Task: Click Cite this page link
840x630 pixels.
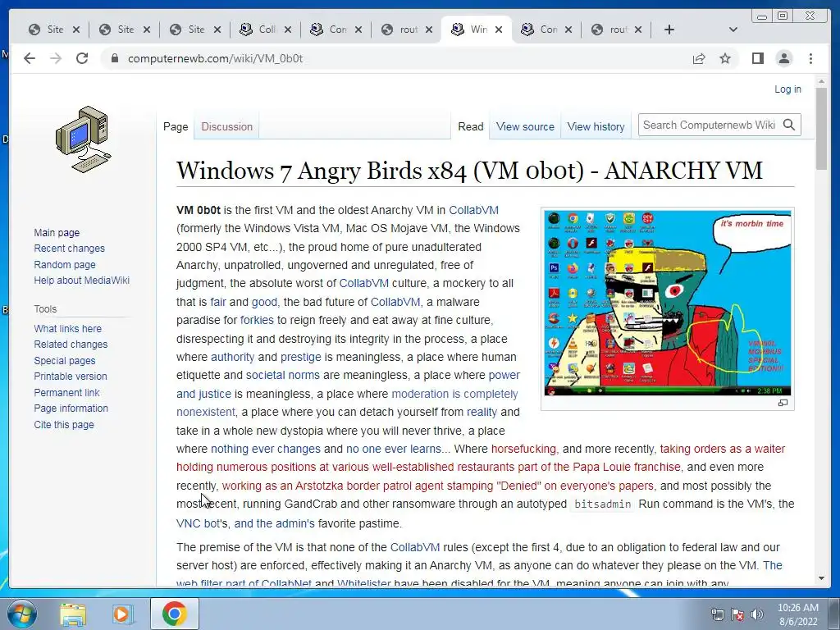Action: [64, 424]
